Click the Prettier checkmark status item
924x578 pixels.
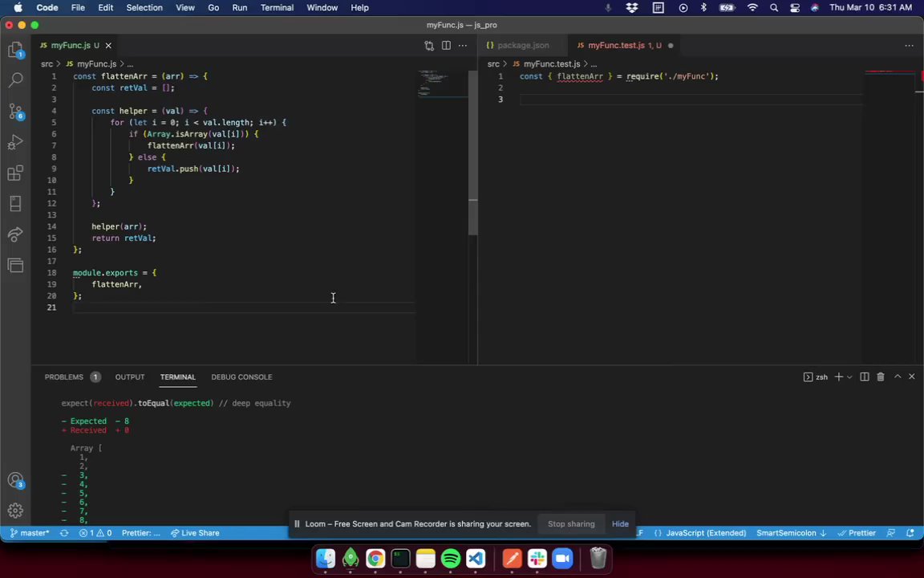coord(857,533)
